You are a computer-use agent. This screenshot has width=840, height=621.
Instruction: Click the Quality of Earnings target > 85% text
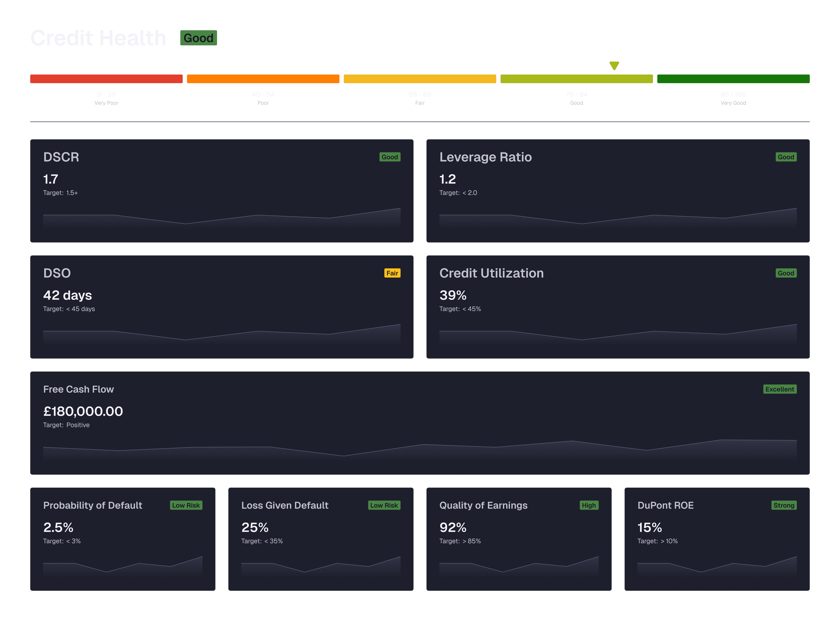(460, 541)
